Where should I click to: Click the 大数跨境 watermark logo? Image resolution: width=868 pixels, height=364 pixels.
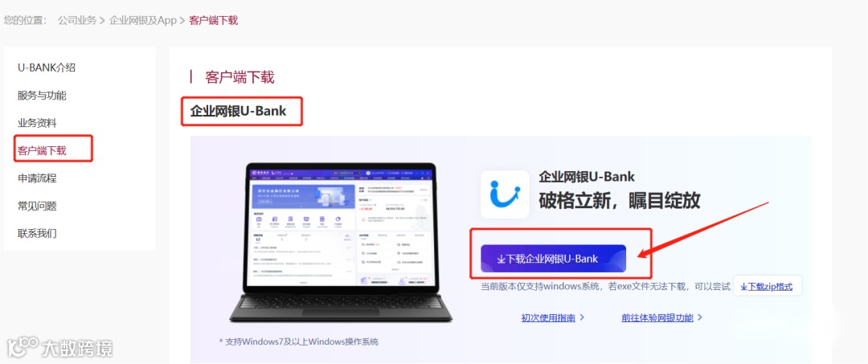[59, 347]
